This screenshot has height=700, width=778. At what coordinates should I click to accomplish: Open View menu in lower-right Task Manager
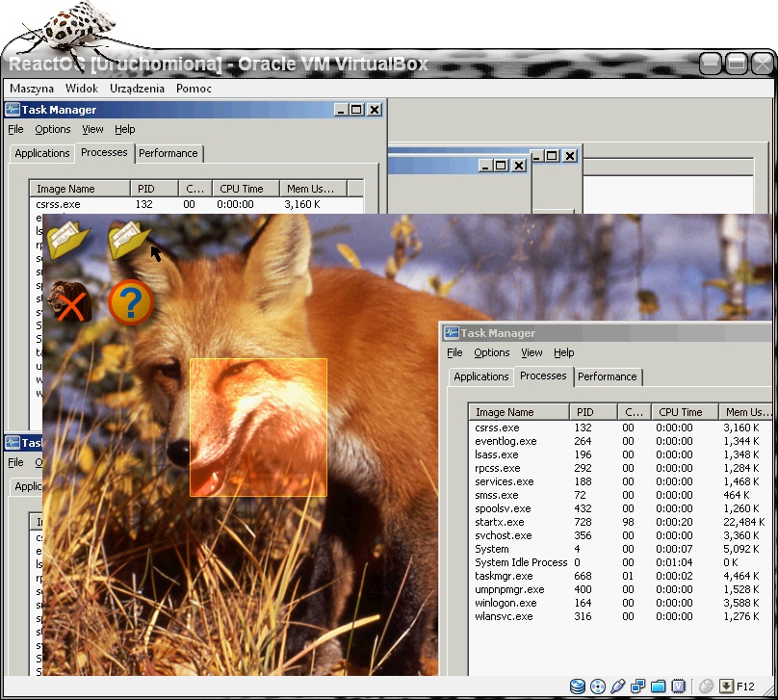click(532, 352)
